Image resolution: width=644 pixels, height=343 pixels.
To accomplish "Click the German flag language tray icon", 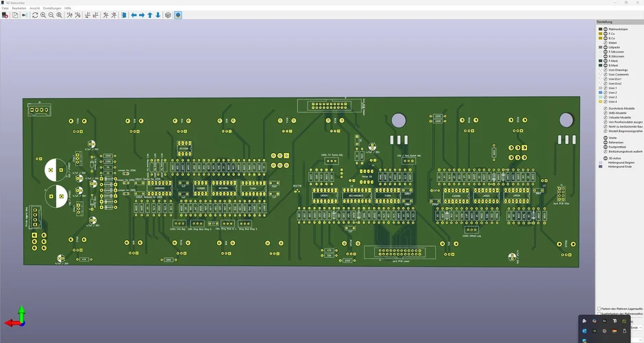I will (615, 331).
